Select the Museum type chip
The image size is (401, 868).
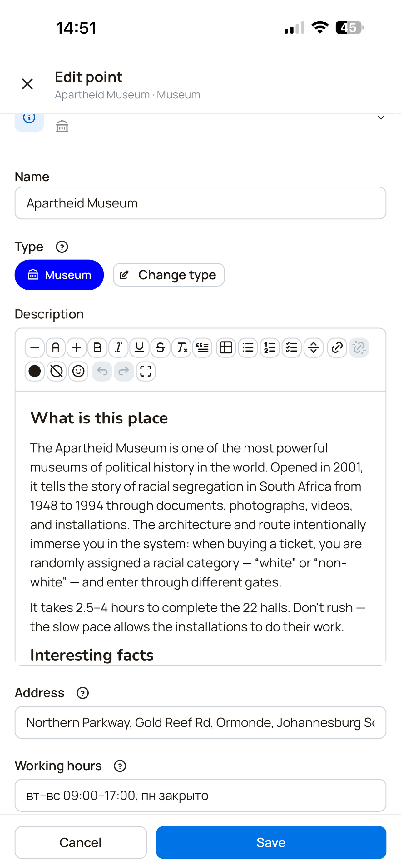[x=59, y=275]
